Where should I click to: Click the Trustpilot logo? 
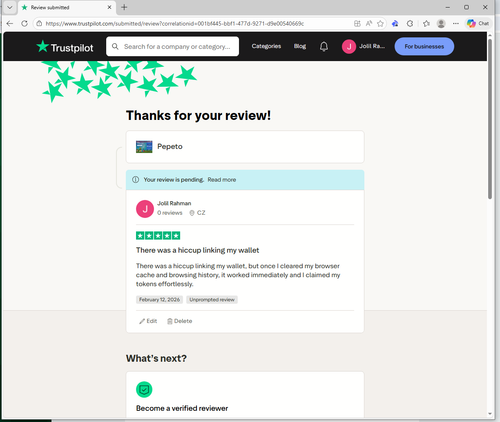pos(65,47)
